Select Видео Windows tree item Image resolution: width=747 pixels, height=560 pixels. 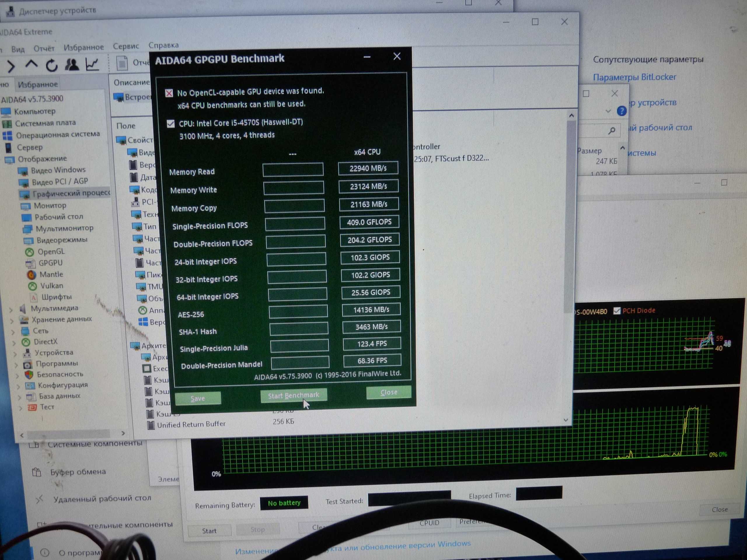58,170
